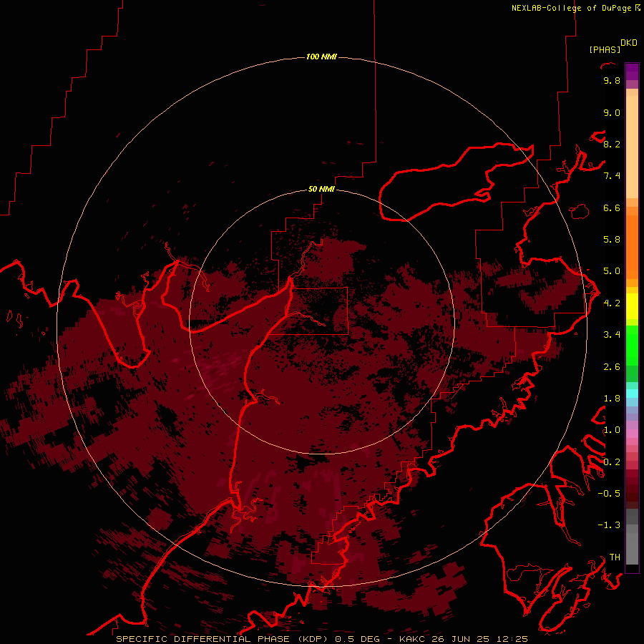
Task: Click the 5.0 value on the scale
Action: 612,271
